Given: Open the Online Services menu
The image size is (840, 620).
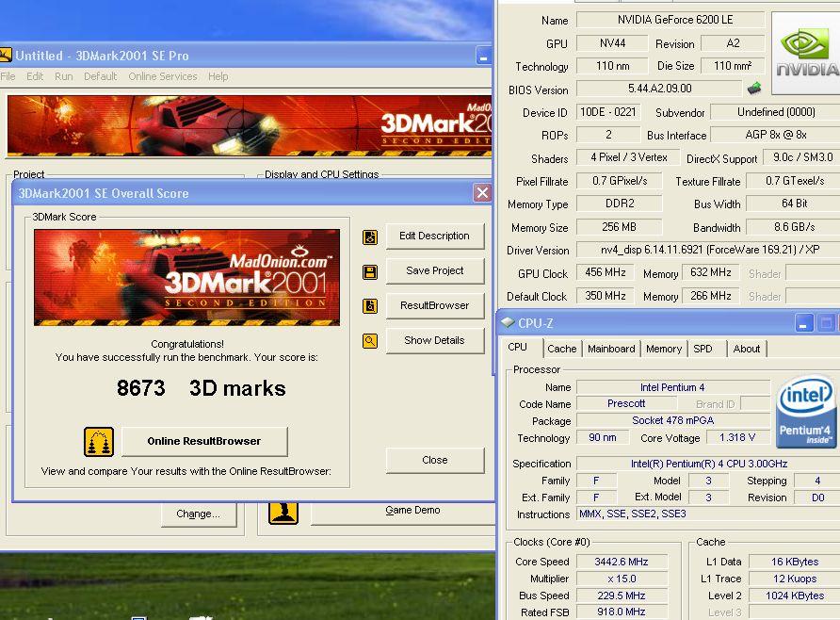Looking at the screenshot, I should (x=162, y=76).
